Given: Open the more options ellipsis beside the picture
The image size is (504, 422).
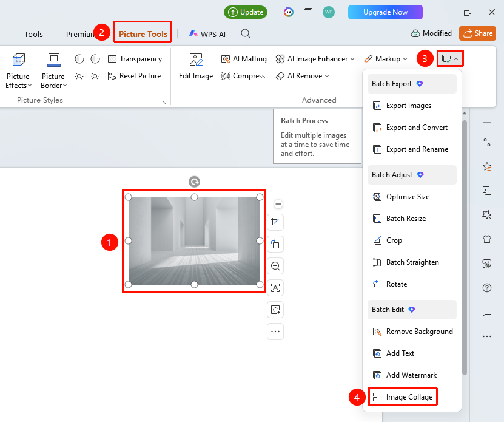Looking at the screenshot, I should [x=275, y=332].
